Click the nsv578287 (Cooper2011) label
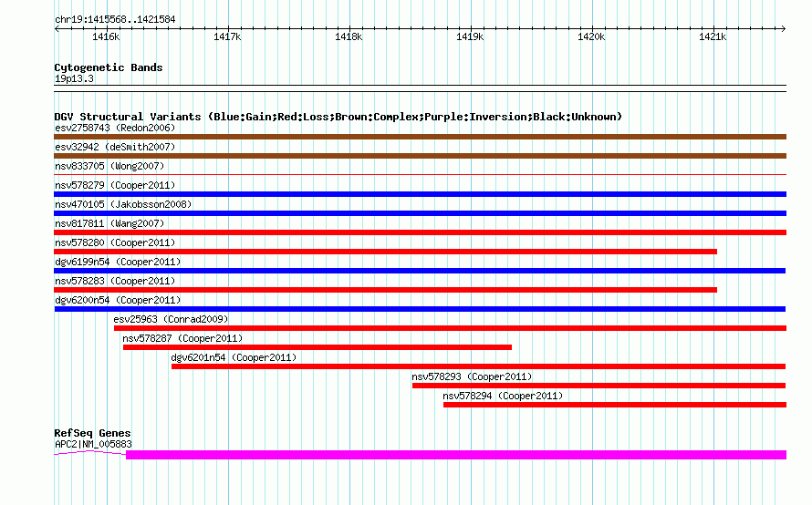The height and width of the screenshot is (505, 812). click(x=182, y=338)
